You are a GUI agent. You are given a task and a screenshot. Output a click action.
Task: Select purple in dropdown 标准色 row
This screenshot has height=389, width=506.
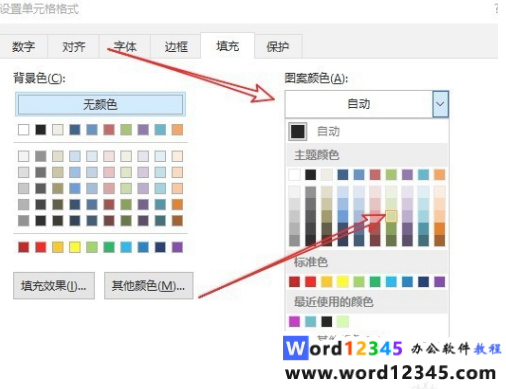pos(440,282)
